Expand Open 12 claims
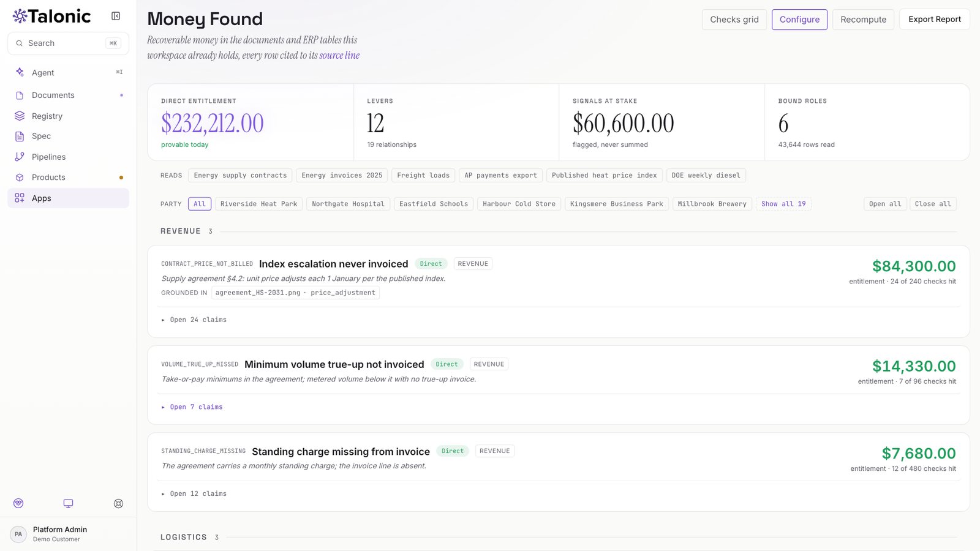This screenshot has width=980, height=551. coord(194,493)
